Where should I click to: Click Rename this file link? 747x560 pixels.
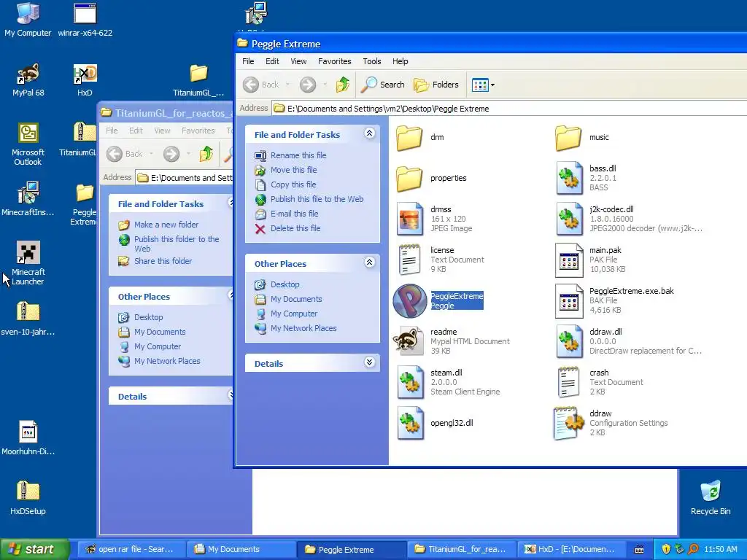[298, 155]
